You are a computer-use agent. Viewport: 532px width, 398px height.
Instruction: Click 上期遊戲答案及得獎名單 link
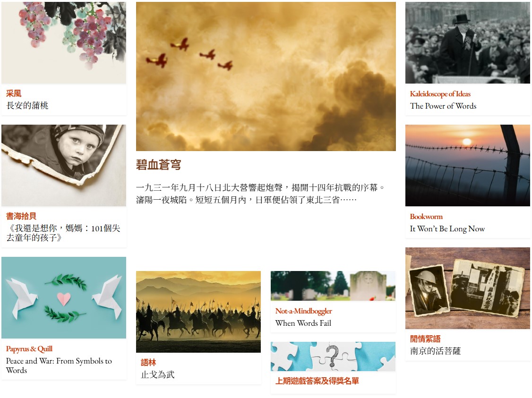tap(317, 381)
